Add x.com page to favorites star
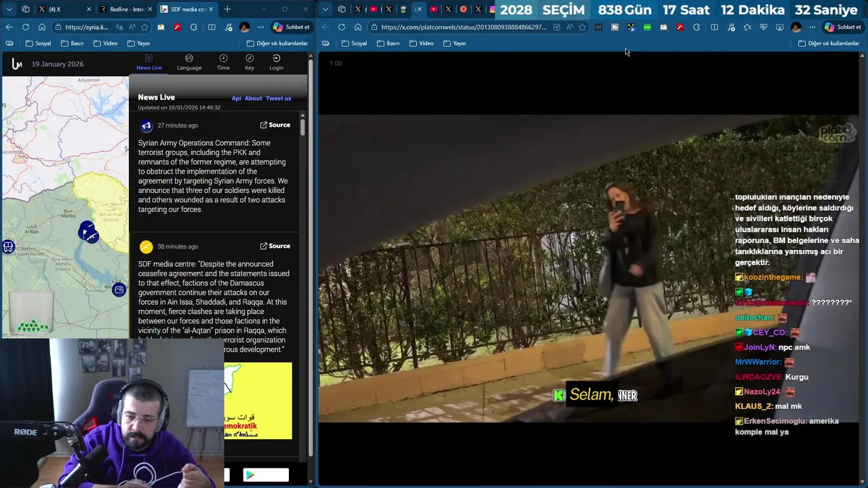This screenshot has width=868, height=488. pos(582,27)
